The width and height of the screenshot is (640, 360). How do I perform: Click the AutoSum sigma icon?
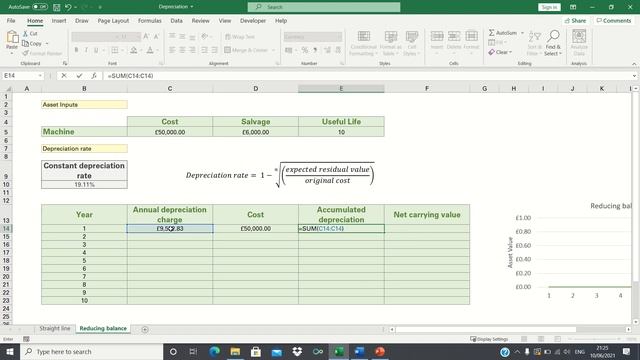point(491,32)
